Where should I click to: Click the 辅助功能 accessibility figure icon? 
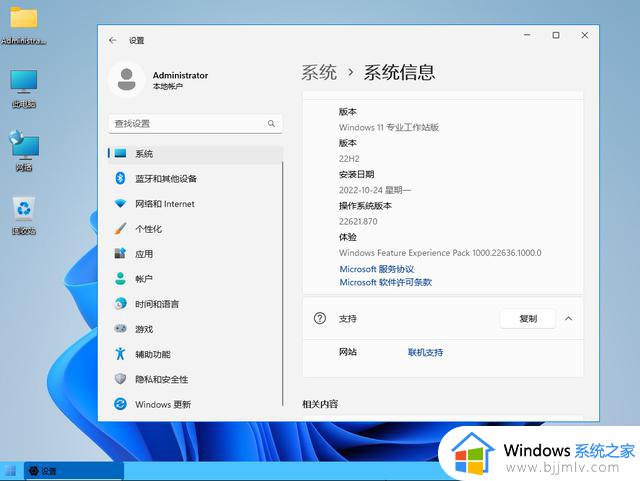tap(120, 354)
